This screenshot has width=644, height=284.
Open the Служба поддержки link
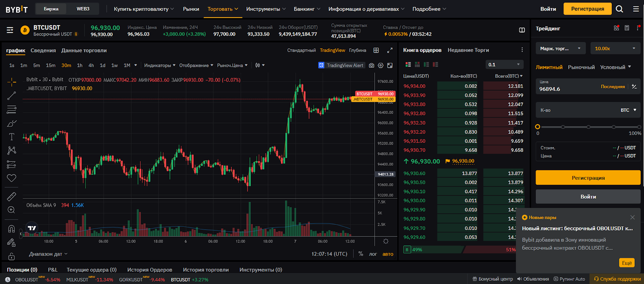tap(617, 279)
